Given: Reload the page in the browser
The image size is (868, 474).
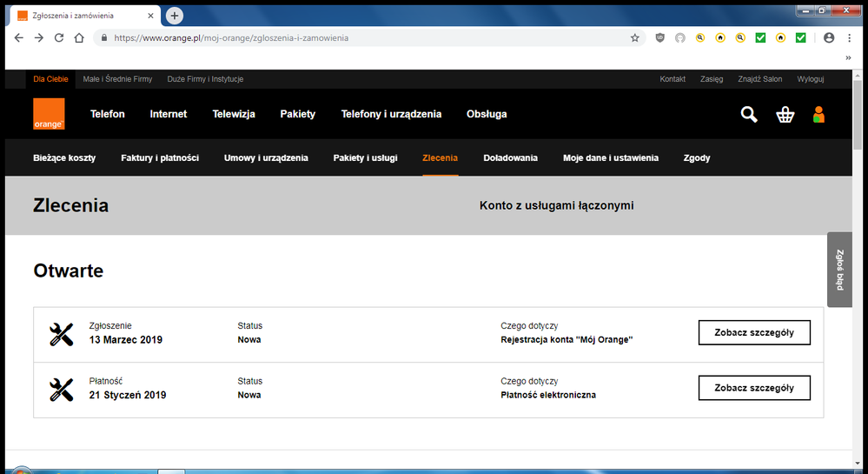Looking at the screenshot, I should coord(59,38).
